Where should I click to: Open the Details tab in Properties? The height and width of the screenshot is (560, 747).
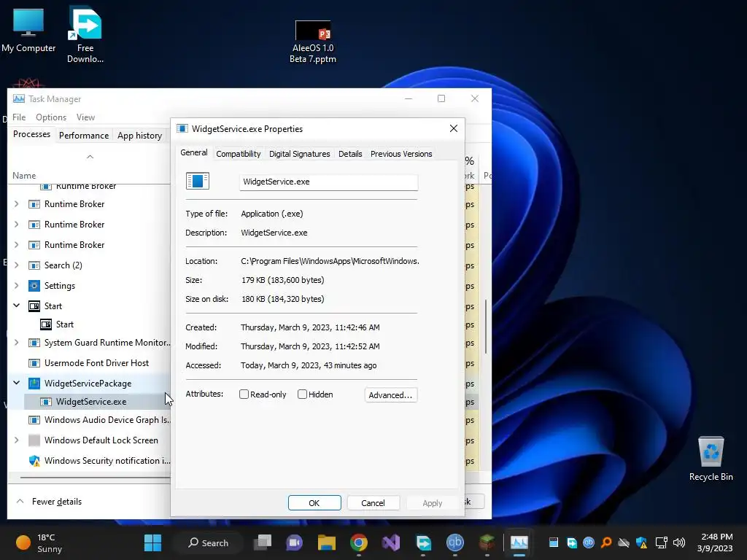pyautogui.click(x=350, y=154)
